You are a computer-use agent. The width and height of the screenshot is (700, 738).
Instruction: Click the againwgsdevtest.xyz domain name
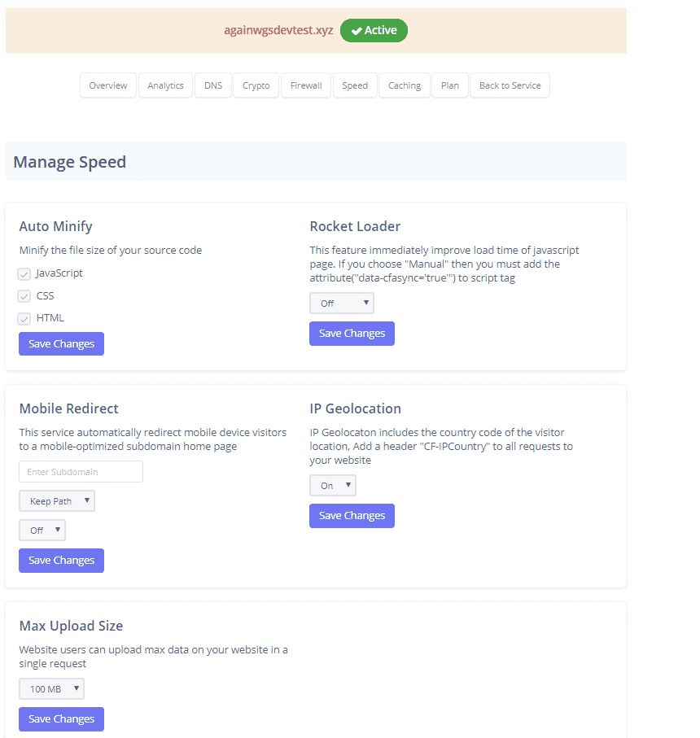[279, 31]
